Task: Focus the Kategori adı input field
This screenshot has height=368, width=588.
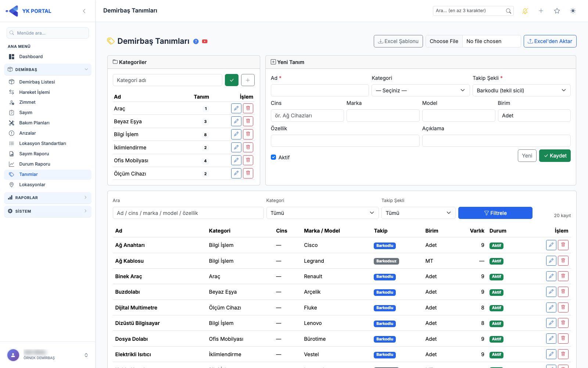Action: click(168, 80)
